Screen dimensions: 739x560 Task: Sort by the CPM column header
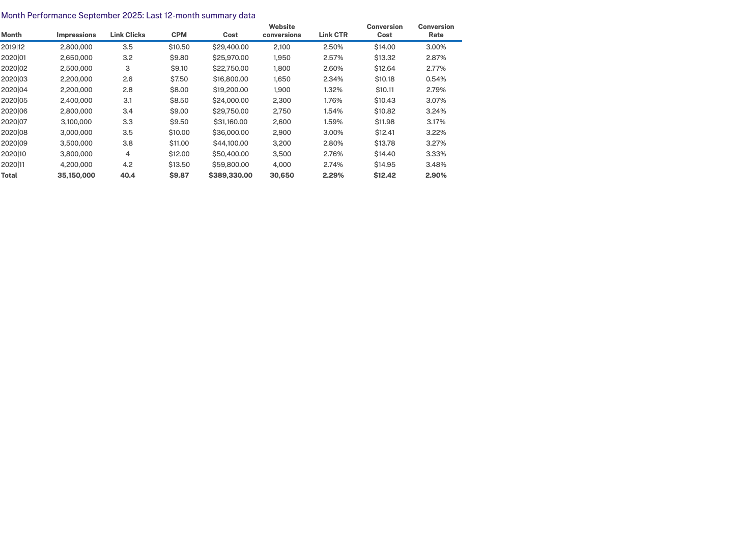point(179,35)
